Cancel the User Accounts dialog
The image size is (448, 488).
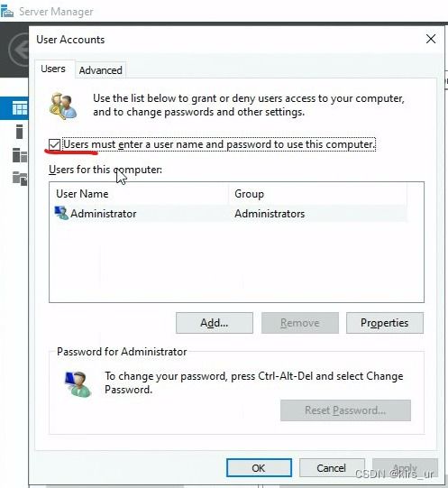point(332,467)
